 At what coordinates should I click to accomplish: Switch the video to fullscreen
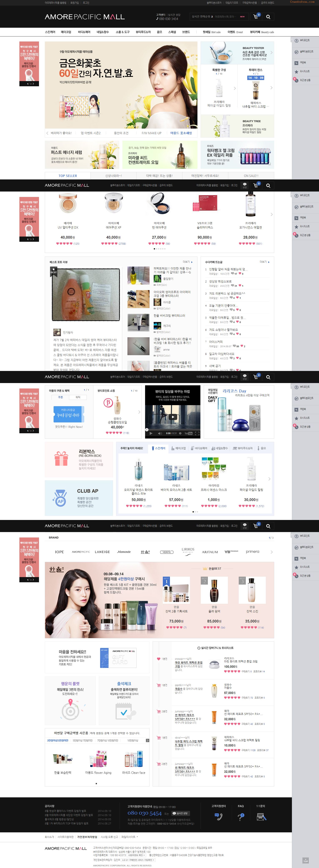coord(197,433)
